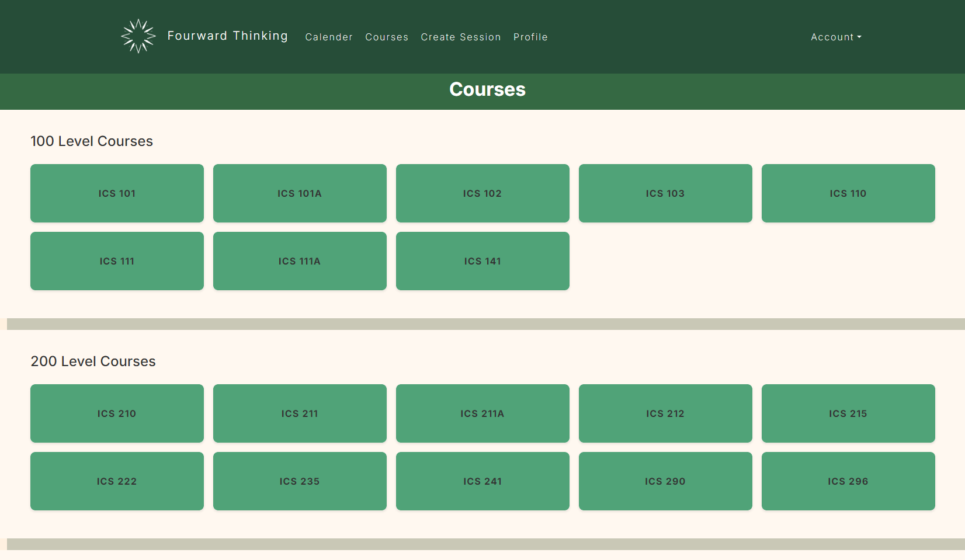Click the Fourward Thinking sunburst logo
Viewport: 965px width, 560px height.
click(x=138, y=36)
